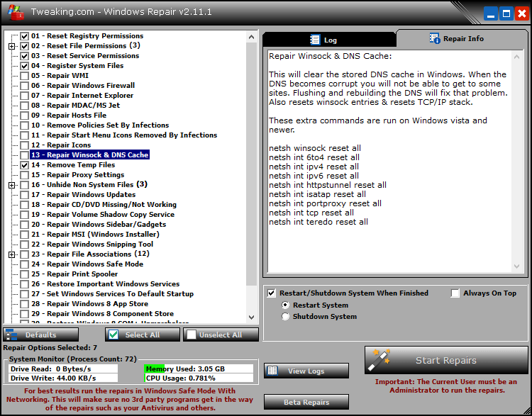Click the repair list scroll down arrow
532x416 pixels.
point(251,317)
